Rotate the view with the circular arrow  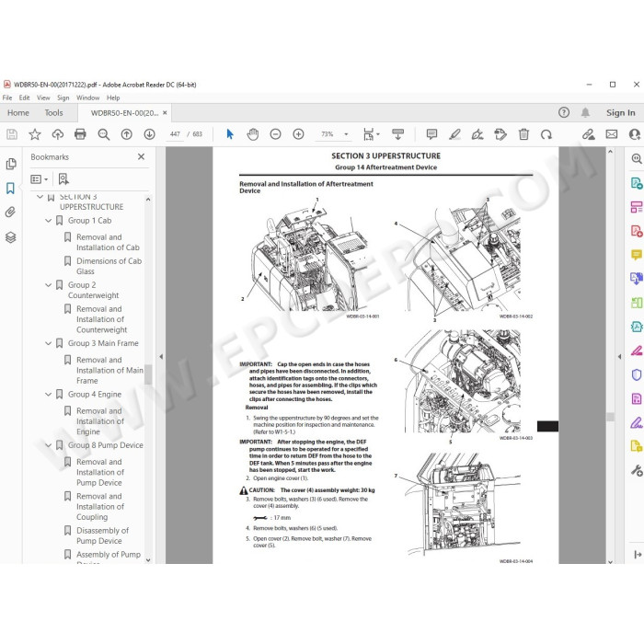tap(546, 134)
